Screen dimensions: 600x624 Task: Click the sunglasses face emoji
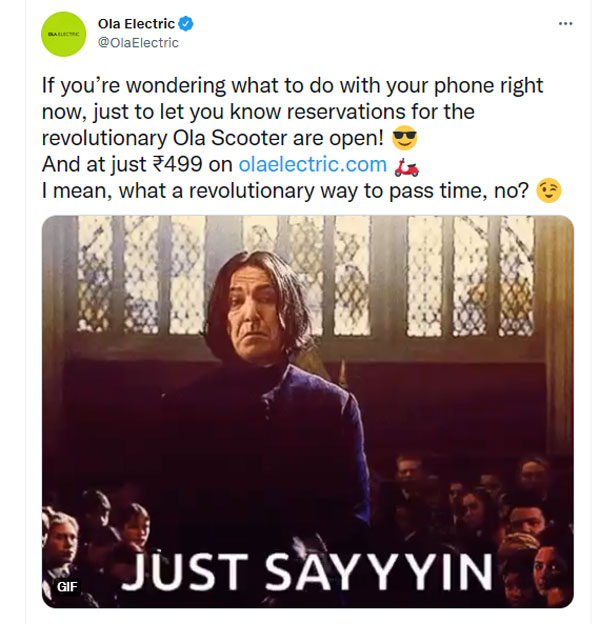point(404,138)
